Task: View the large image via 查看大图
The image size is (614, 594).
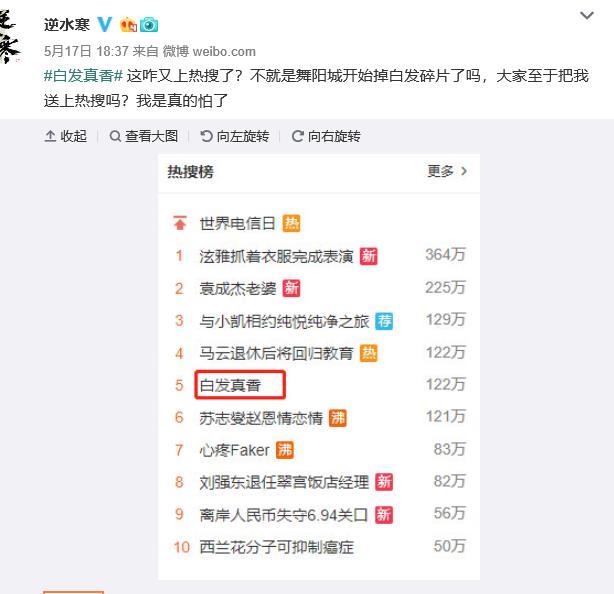Action: point(143,136)
